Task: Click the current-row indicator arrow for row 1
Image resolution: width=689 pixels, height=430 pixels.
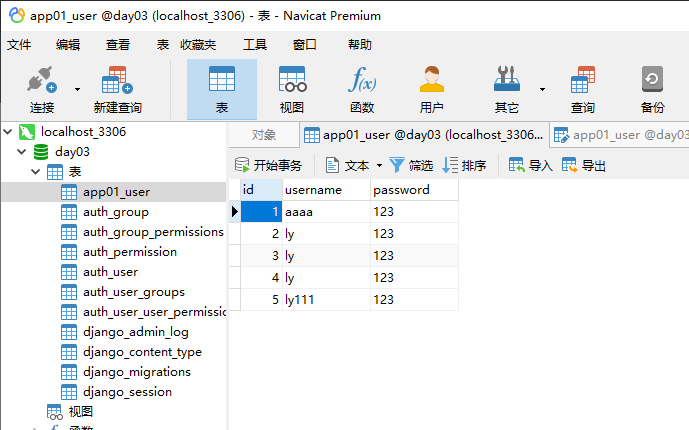Action: 235,212
